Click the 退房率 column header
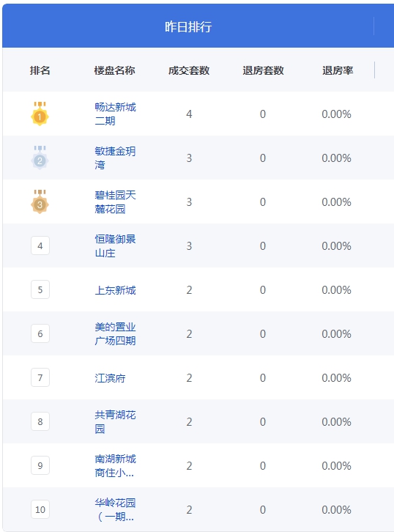Screen dimensions: 394x532 point(338,70)
